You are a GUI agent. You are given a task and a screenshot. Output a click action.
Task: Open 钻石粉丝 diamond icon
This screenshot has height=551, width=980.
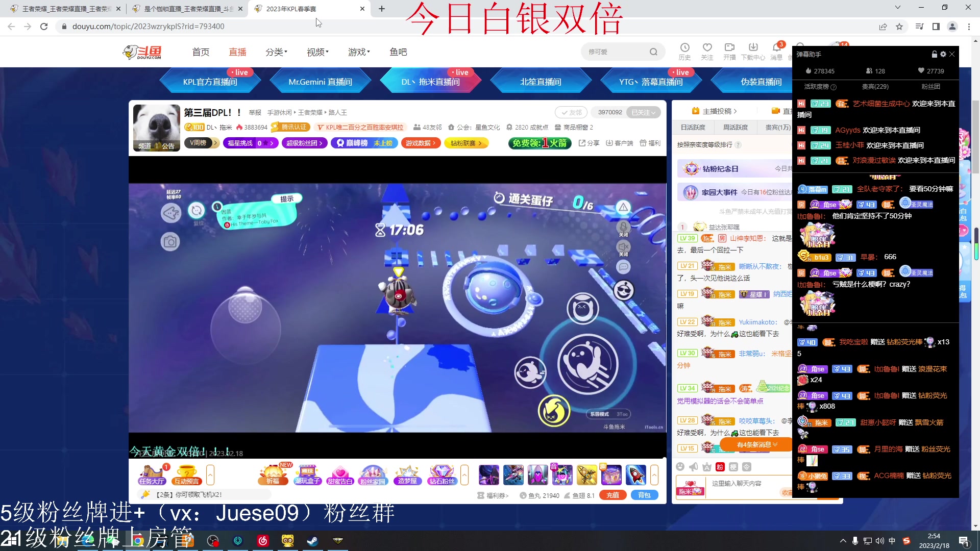tap(442, 475)
